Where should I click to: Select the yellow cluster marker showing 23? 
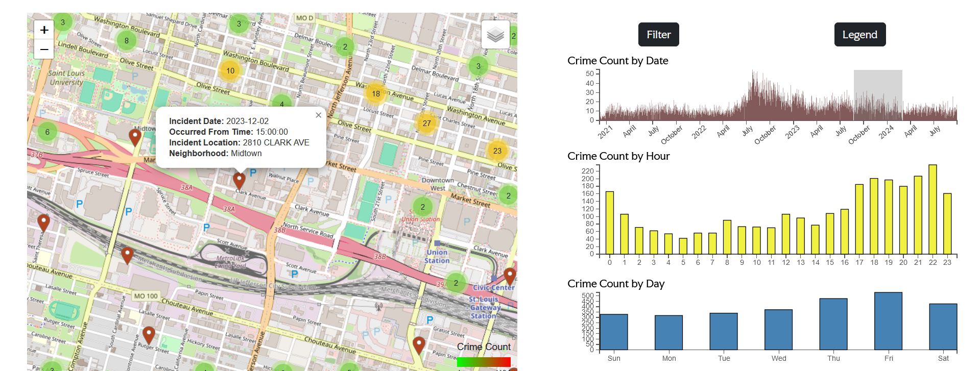(x=497, y=151)
